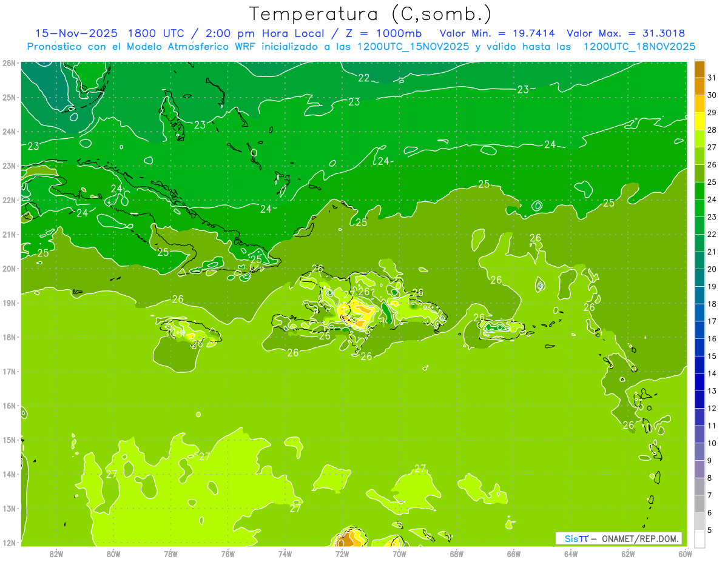The image size is (728, 562).
Task: Click the 13N latitude axis label
Action: (x=9, y=508)
